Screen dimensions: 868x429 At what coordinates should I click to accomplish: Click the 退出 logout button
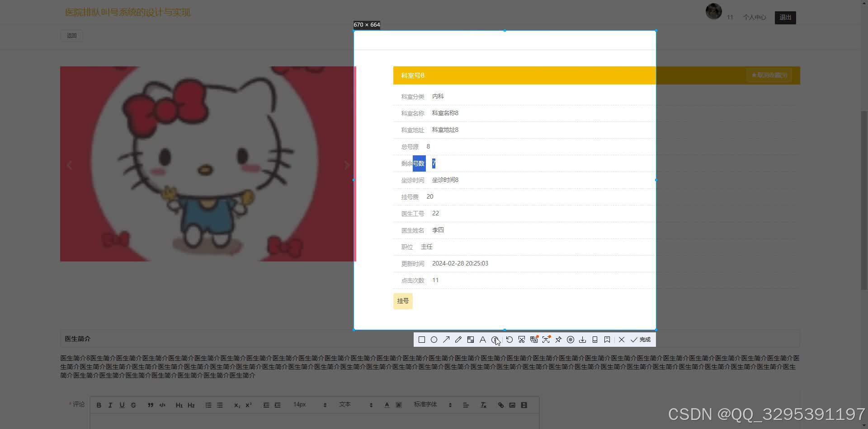pos(785,18)
